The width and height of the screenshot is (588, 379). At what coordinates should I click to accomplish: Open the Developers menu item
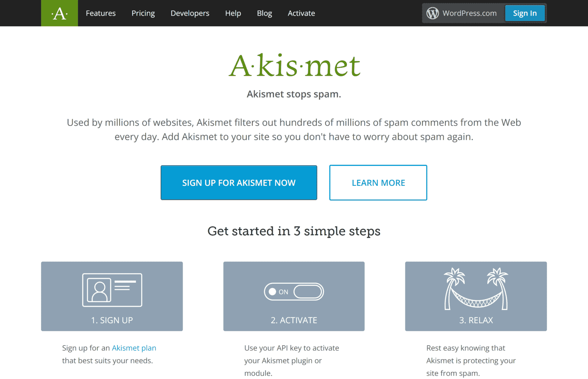[190, 13]
